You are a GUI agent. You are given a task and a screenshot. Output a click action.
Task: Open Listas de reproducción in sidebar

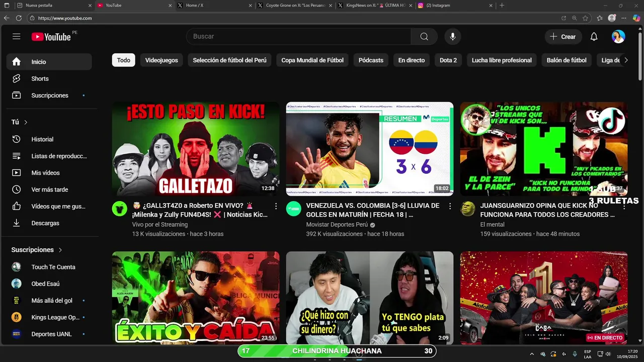[x=49, y=156]
